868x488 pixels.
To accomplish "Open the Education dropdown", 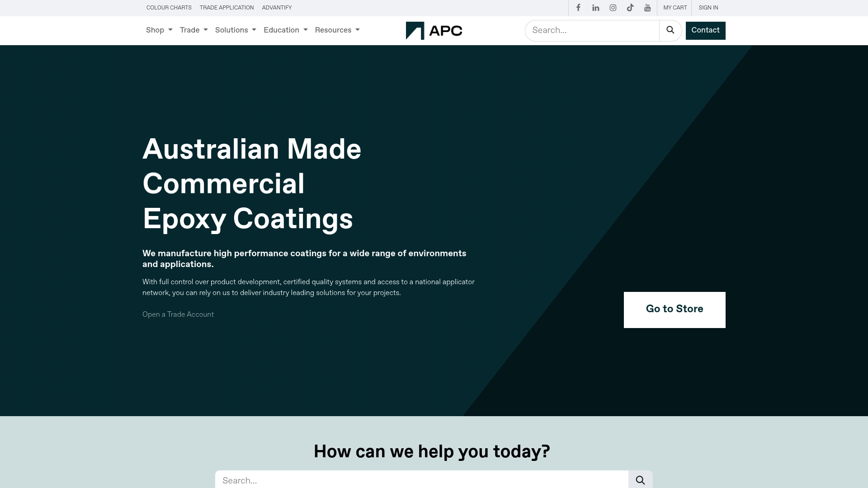I will pos(285,30).
